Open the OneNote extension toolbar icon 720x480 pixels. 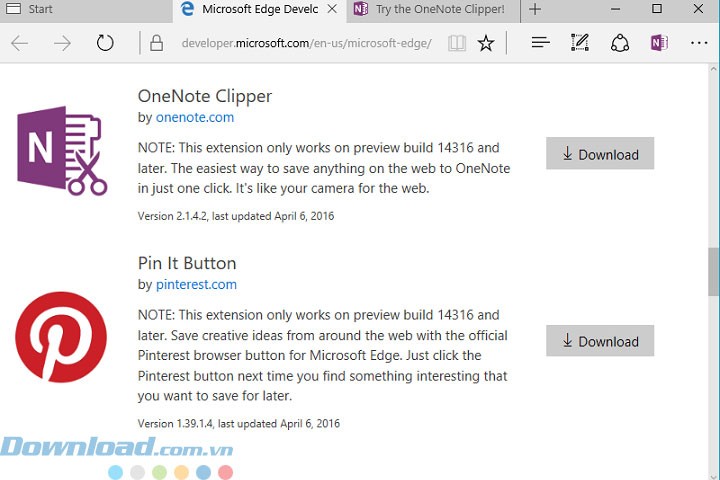(x=658, y=43)
